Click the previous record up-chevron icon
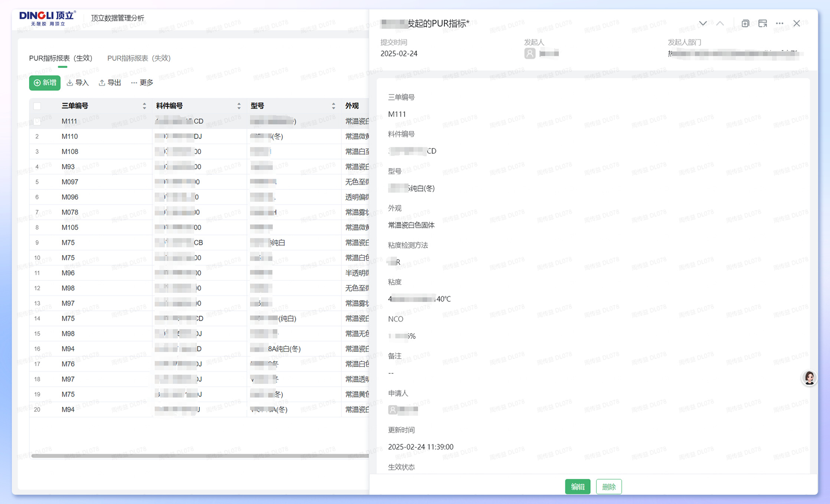Image resolution: width=830 pixels, height=504 pixels. [720, 23]
